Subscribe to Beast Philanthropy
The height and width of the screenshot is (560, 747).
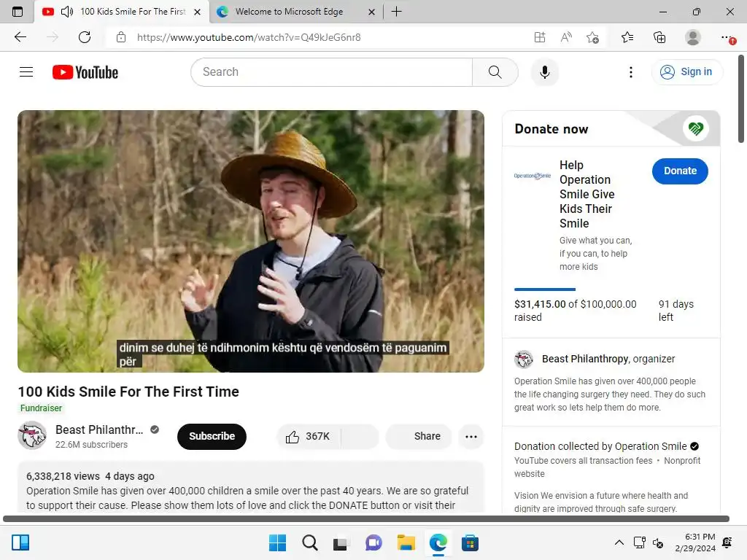click(212, 436)
